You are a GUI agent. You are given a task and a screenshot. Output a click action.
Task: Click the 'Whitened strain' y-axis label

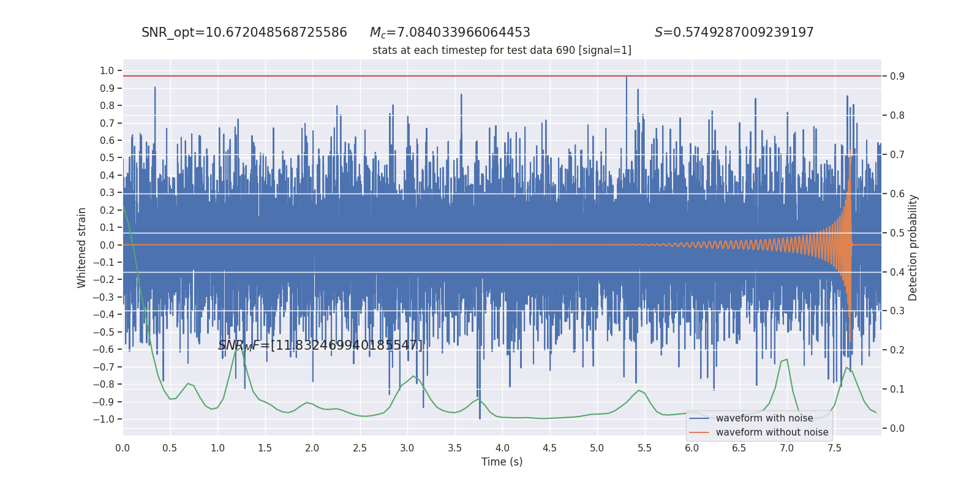point(82,247)
